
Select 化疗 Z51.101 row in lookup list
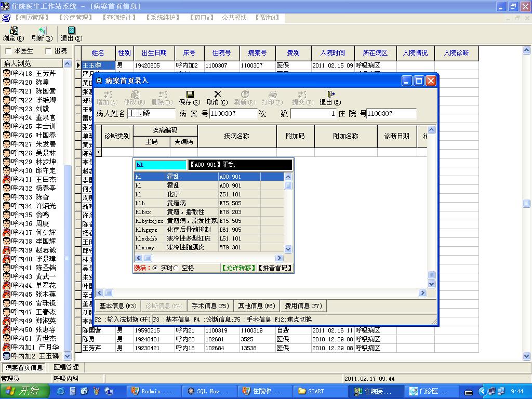[209, 194]
